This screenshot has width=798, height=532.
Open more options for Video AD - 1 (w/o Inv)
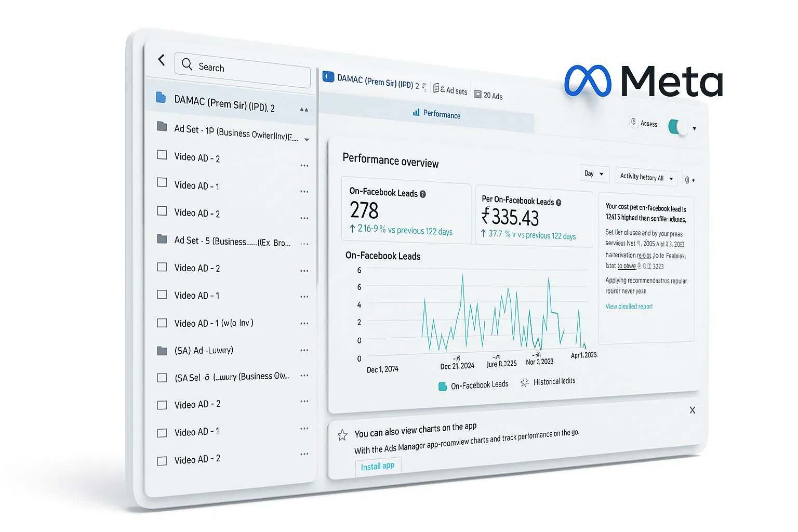pos(304,323)
